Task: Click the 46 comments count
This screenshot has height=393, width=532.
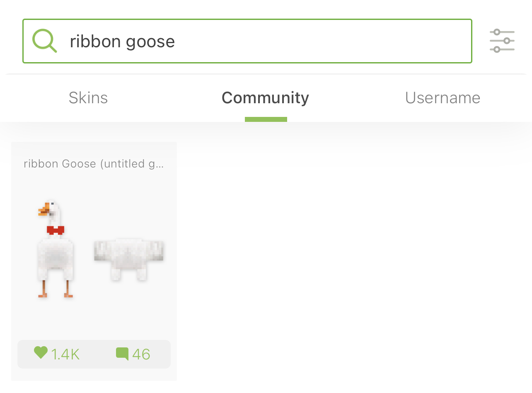Action: click(141, 354)
